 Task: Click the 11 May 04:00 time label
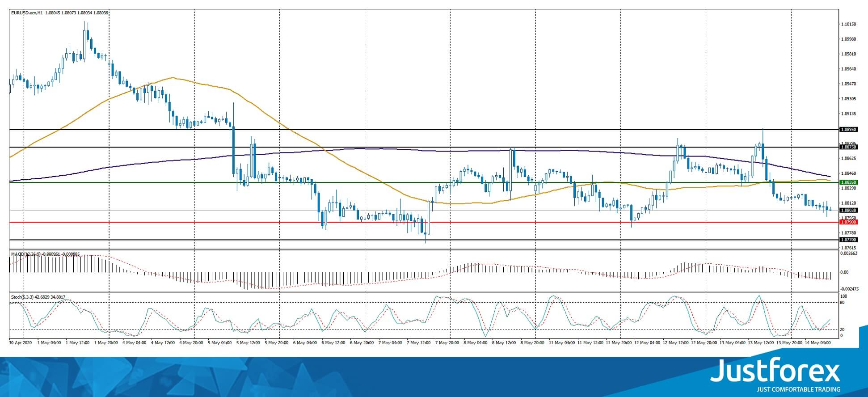tap(561, 343)
